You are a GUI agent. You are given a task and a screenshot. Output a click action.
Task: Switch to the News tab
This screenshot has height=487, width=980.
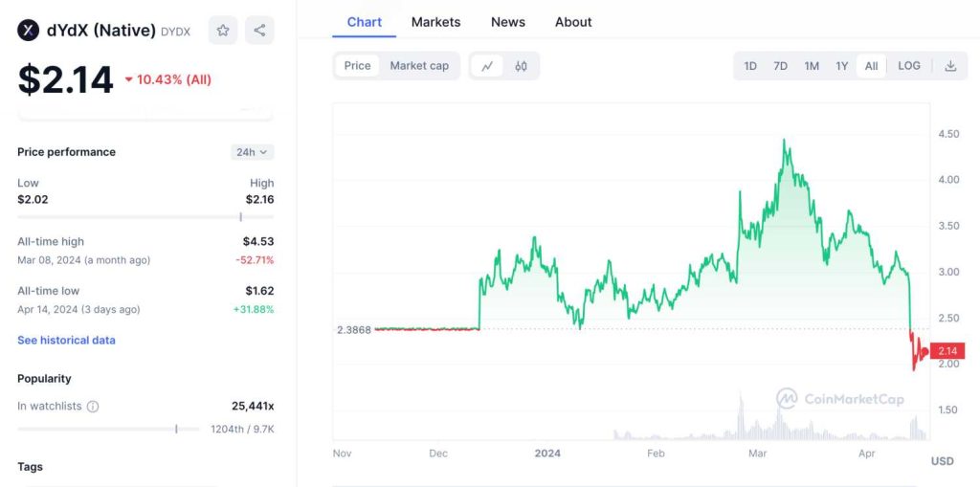click(507, 22)
